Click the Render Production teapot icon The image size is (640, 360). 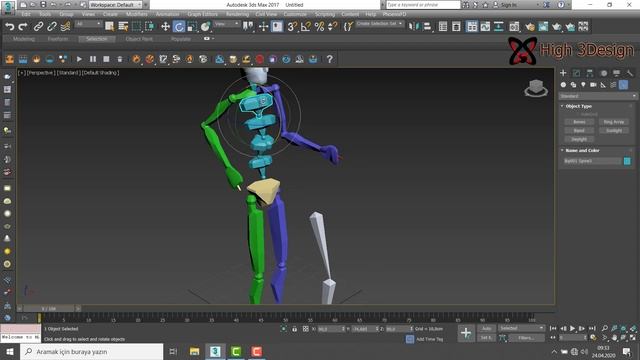pyautogui.click(x=557, y=27)
